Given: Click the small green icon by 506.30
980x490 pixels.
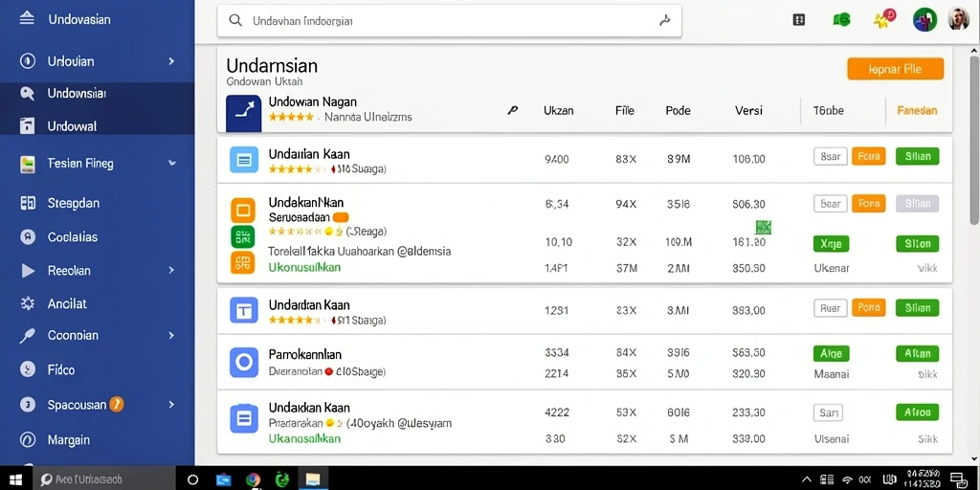Looking at the screenshot, I should [763, 228].
